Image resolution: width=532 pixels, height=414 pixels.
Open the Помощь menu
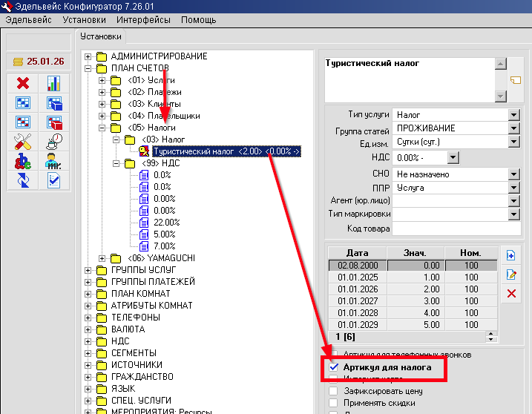198,19
